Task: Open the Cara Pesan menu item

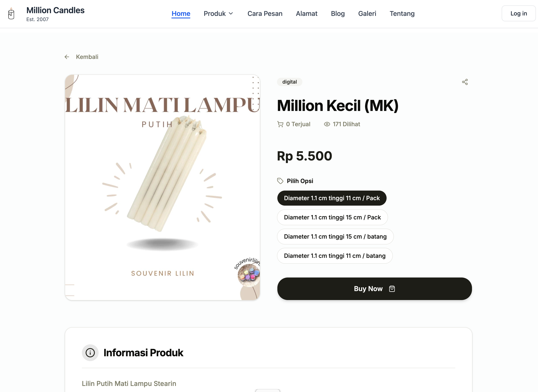Action: tap(265, 14)
